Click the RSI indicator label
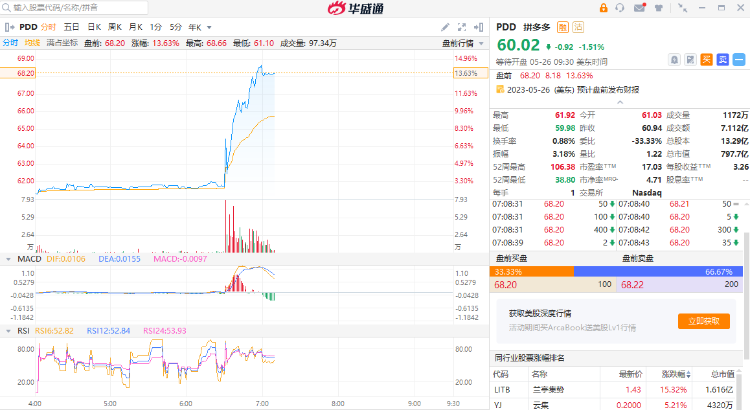The image size is (750, 410). click(23, 331)
